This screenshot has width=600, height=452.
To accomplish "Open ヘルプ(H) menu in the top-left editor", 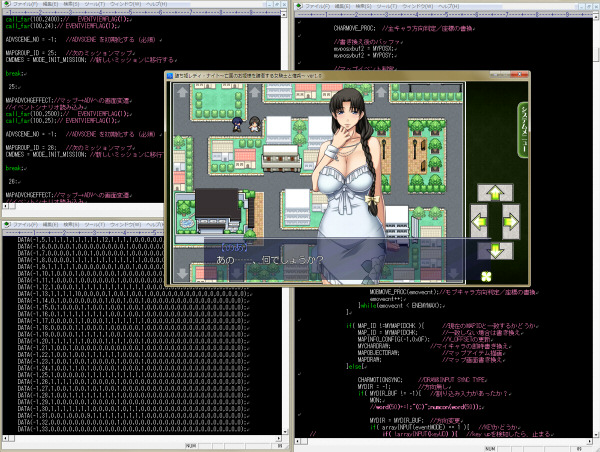I will point(156,4).
